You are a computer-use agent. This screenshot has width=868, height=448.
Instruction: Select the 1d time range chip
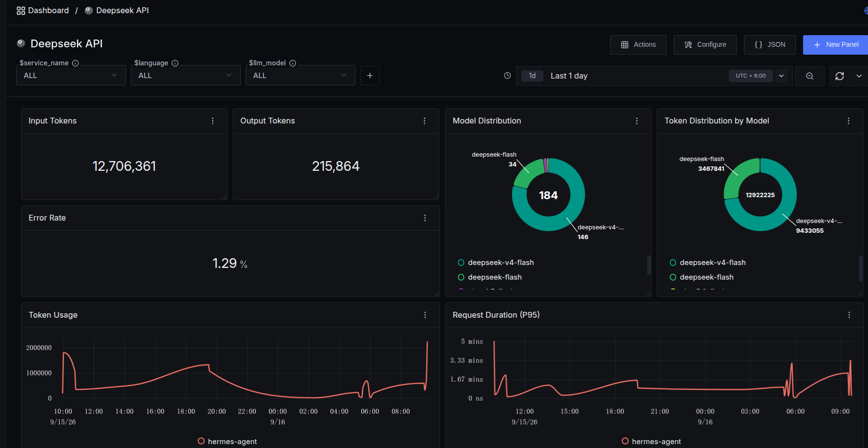(x=532, y=75)
